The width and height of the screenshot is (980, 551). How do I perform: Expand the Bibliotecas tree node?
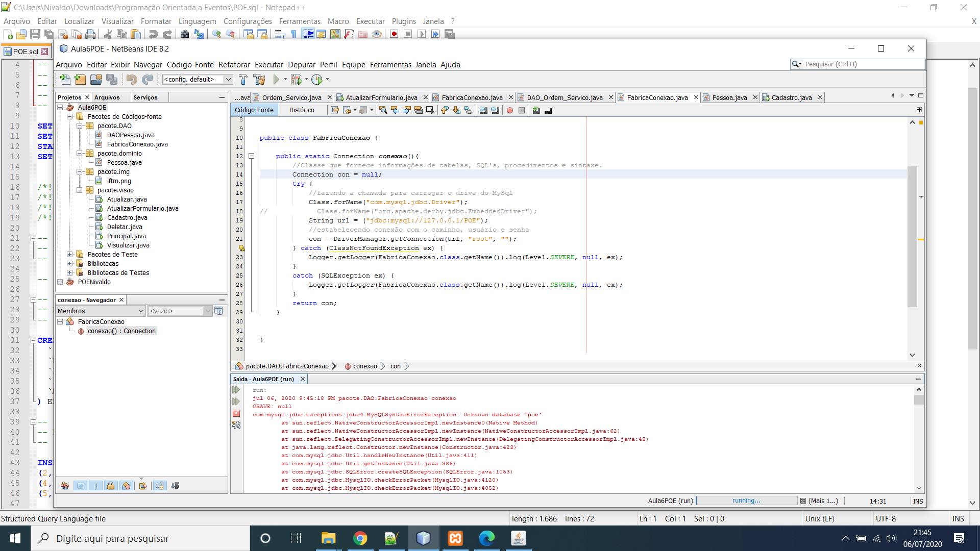70,264
